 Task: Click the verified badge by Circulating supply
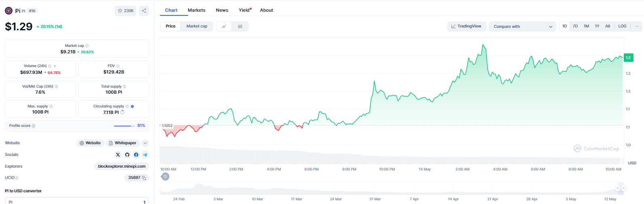133,106
